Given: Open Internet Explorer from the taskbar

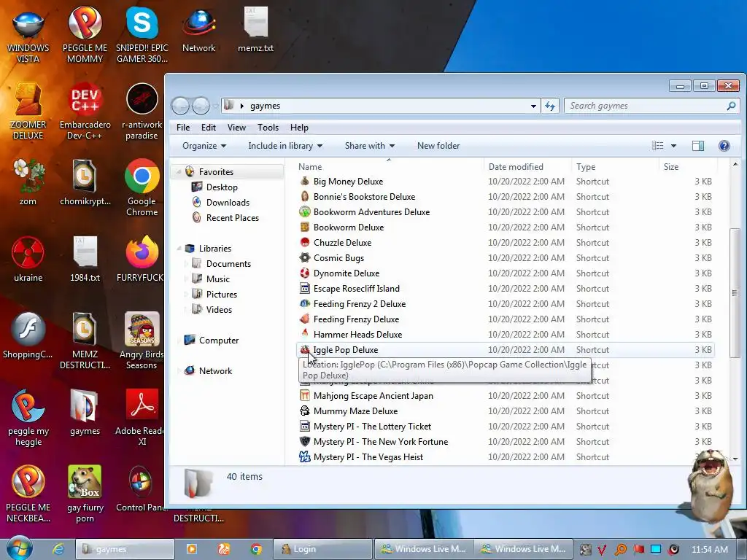Looking at the screenshot, I should tap(58, 549).
